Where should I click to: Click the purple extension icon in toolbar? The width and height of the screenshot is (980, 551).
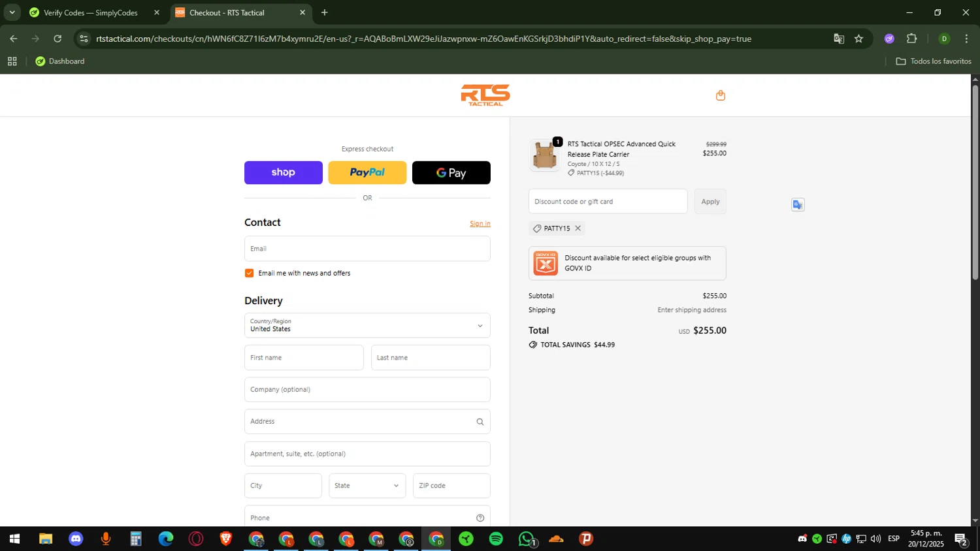pos(889,39)
